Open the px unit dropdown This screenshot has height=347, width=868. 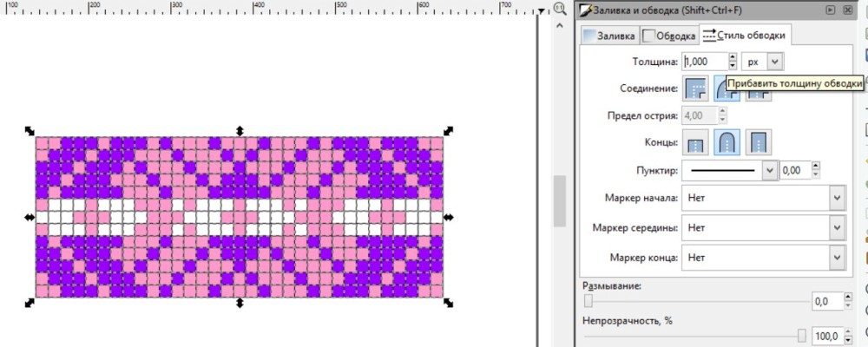(x=763, y=62)
